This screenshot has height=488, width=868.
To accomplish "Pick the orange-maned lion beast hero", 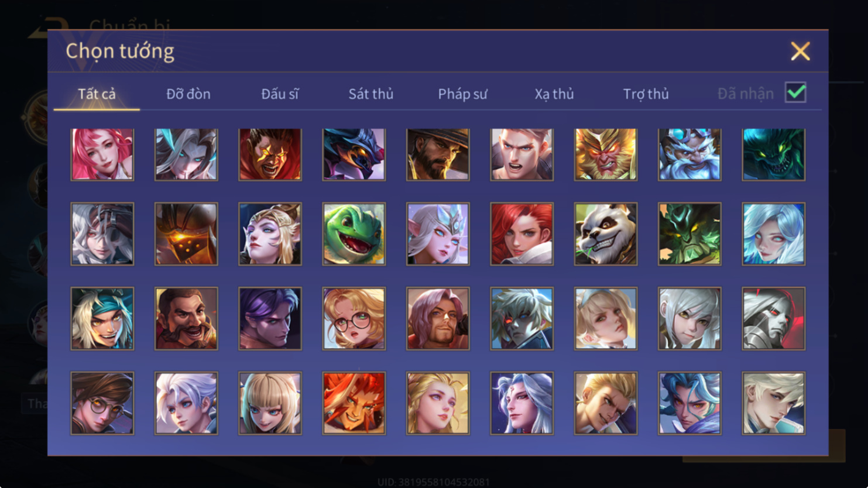I will point(354,403).
